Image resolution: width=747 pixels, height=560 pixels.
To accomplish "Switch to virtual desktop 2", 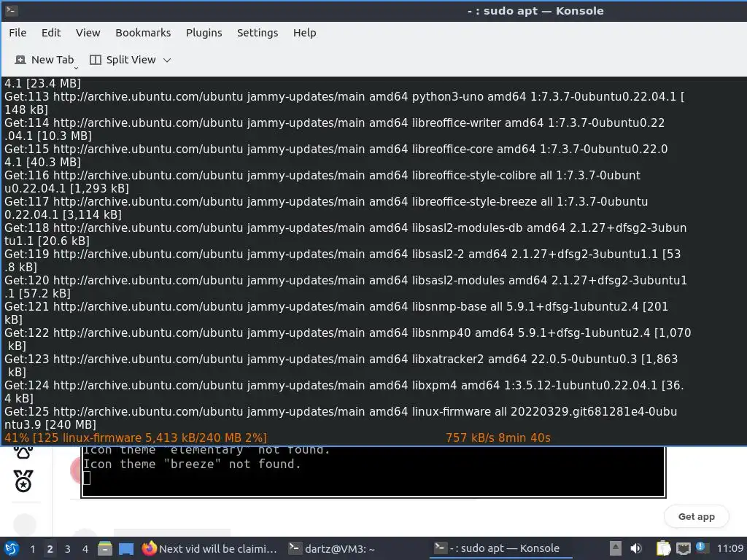I will point(50,549).
